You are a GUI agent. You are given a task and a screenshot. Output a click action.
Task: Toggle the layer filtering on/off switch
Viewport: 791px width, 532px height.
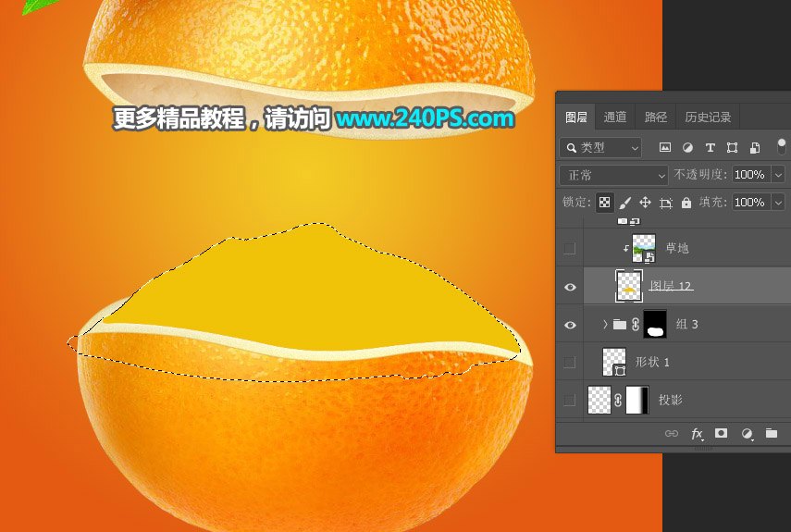(x=782, y=147)
